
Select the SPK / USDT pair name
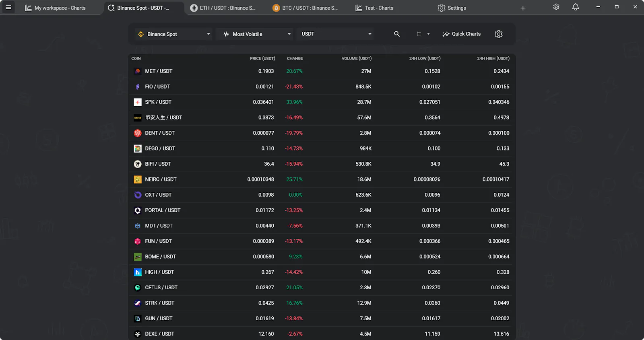[x=158, y=102]
